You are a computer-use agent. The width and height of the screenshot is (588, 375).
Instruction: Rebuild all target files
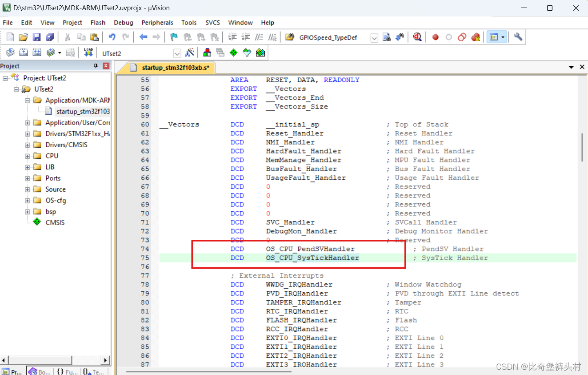(38, 52)
